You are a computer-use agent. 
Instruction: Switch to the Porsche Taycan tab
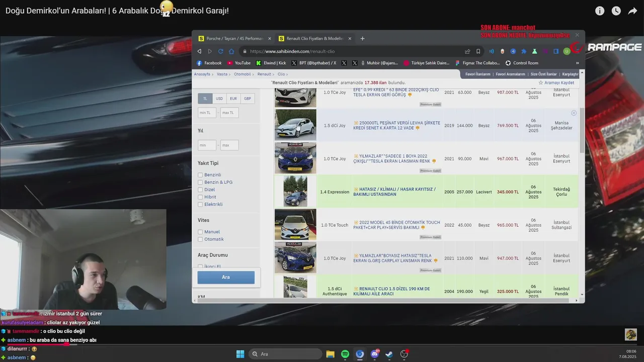pyautogui.click(x=234, y=38)
